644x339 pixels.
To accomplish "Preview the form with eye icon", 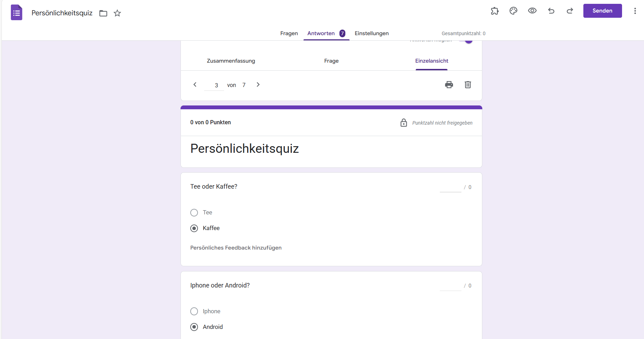I will [532, 11].
